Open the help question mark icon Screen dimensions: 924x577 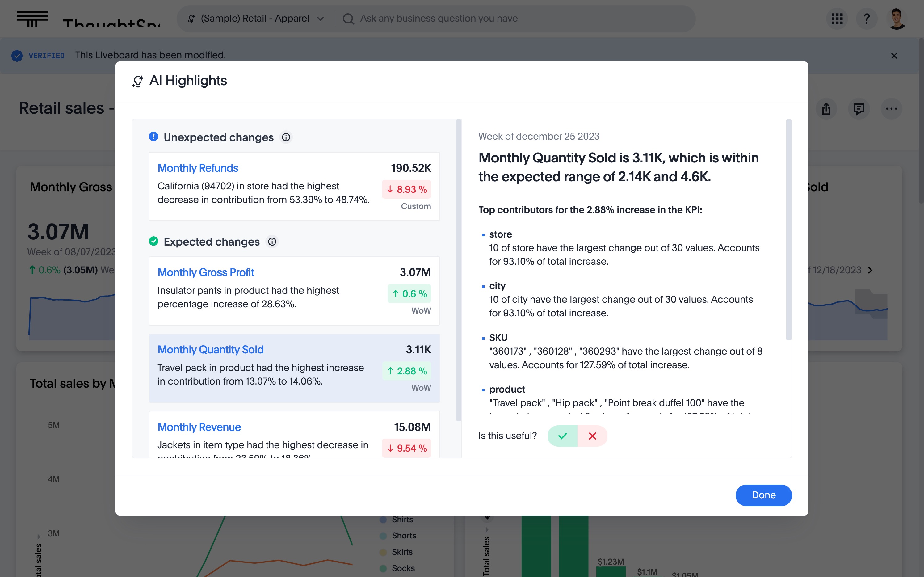pyautogui.click(x=866, y=19)
